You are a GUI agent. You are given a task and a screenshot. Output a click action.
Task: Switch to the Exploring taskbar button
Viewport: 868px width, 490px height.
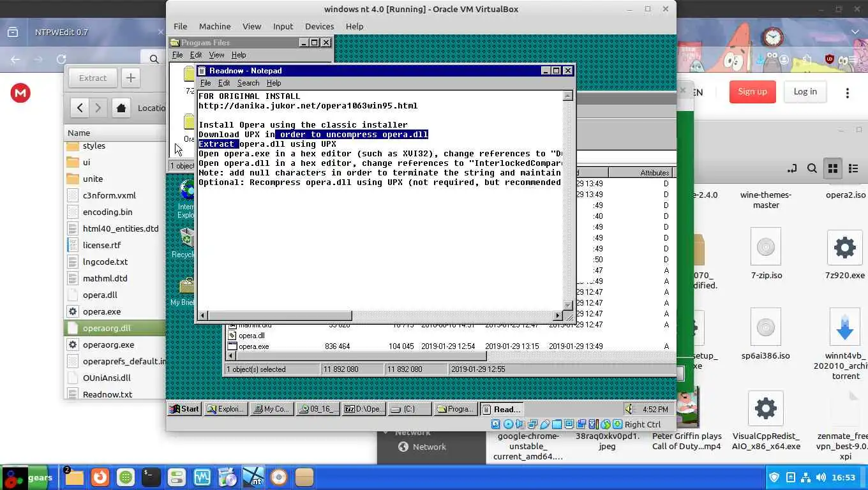(226, 409)
